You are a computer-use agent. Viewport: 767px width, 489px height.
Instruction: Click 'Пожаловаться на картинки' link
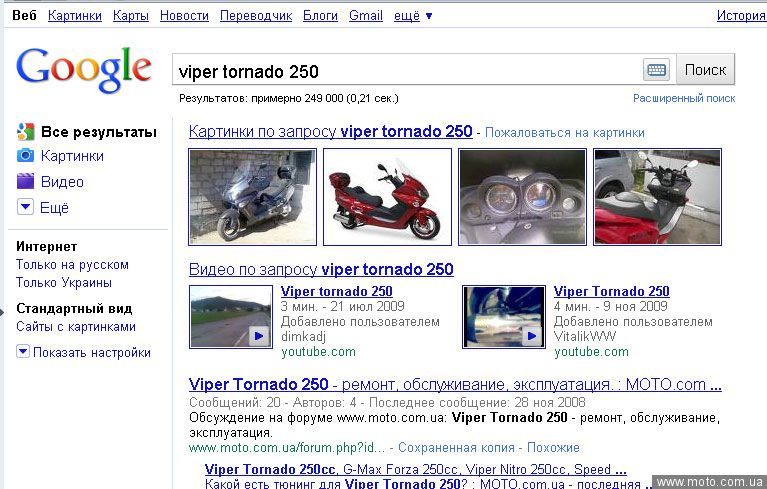564,133
